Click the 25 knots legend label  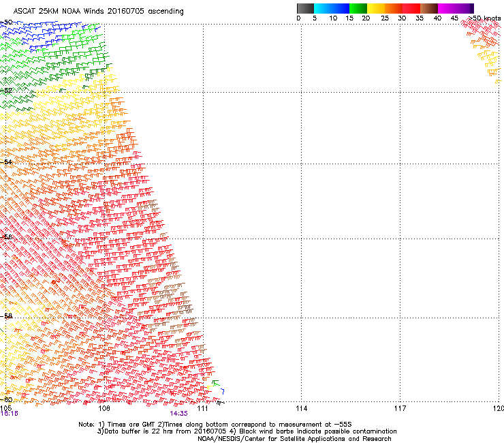pos(385,18)
